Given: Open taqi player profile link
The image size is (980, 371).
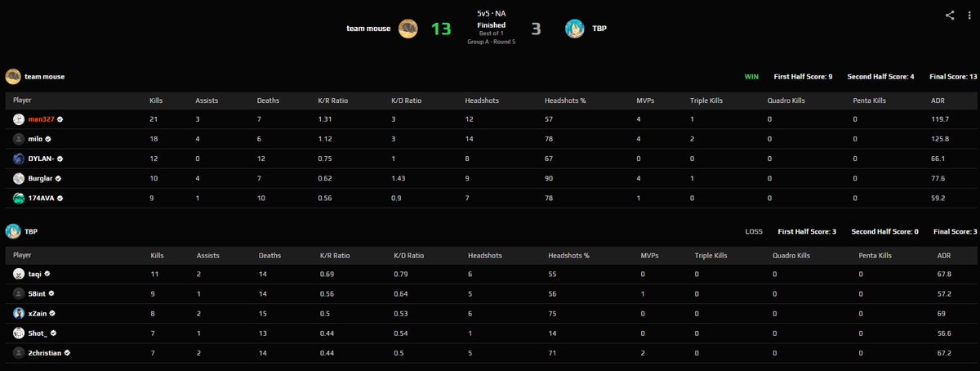Looking at the screenshot, I should (x=35, y=274).
